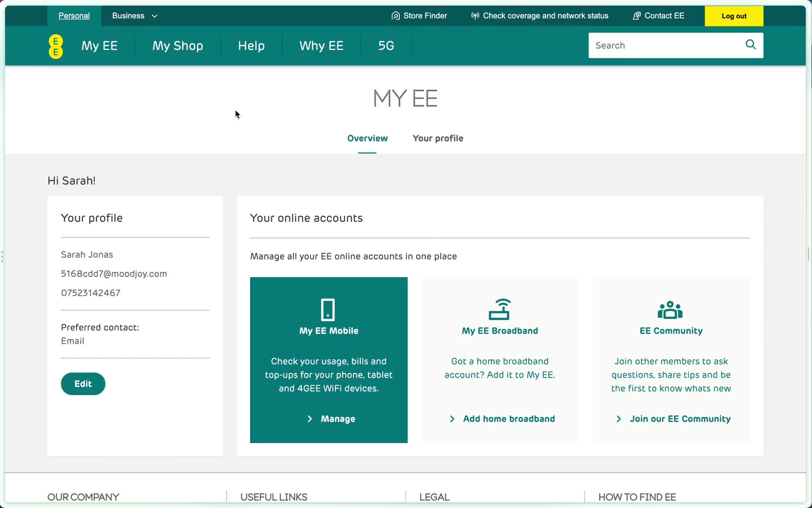Screen dimensions: 812x508
Task: Click the EE Community people icon
Action: 670,310
